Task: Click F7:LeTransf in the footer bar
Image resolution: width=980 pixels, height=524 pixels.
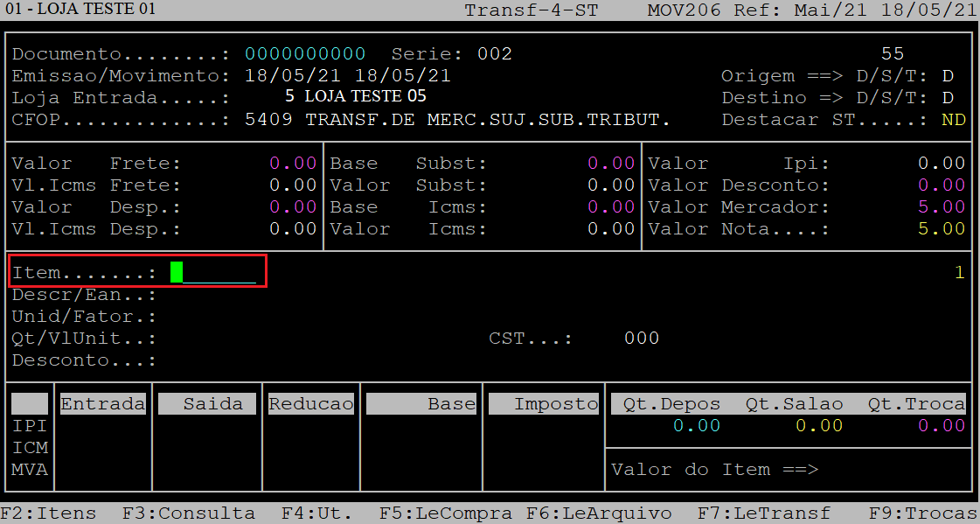Action: 763,514
